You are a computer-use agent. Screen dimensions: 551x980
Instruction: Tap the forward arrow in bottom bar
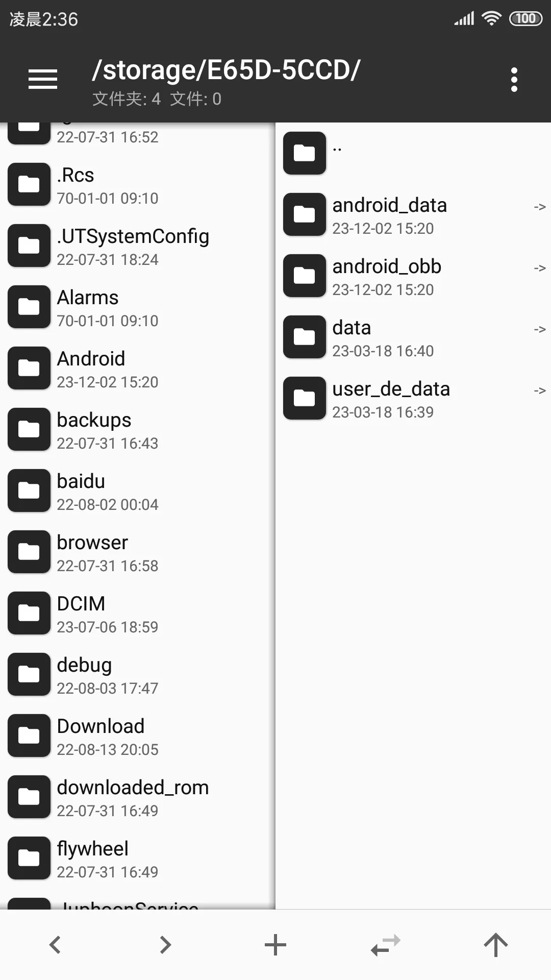(x=165, y=945)
